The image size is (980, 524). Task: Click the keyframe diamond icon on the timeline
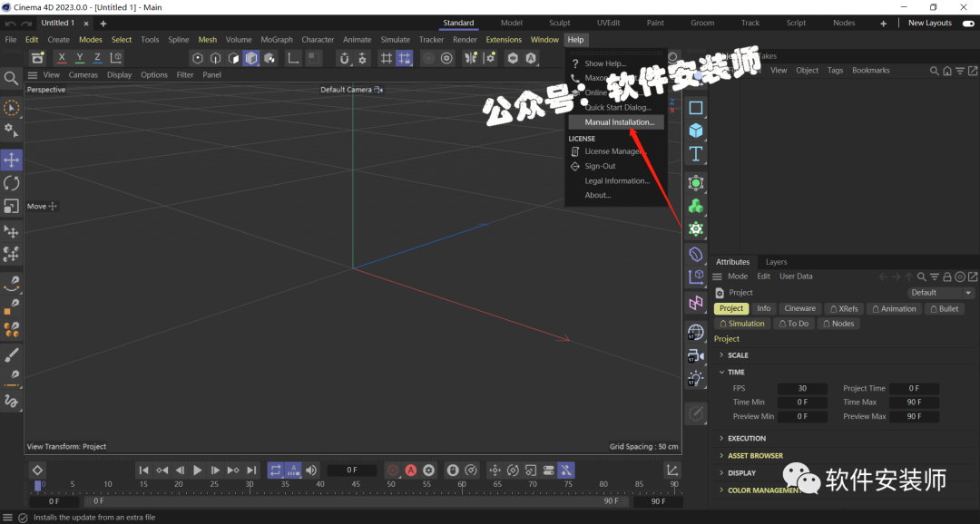click(x=37, y=471)
